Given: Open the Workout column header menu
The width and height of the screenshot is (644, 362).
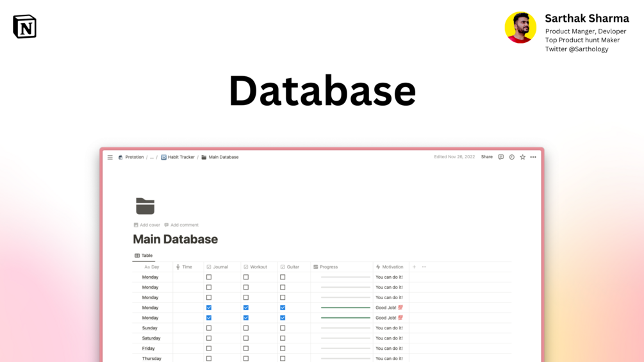Looking at the screenshot, I should tap(259, 267).
